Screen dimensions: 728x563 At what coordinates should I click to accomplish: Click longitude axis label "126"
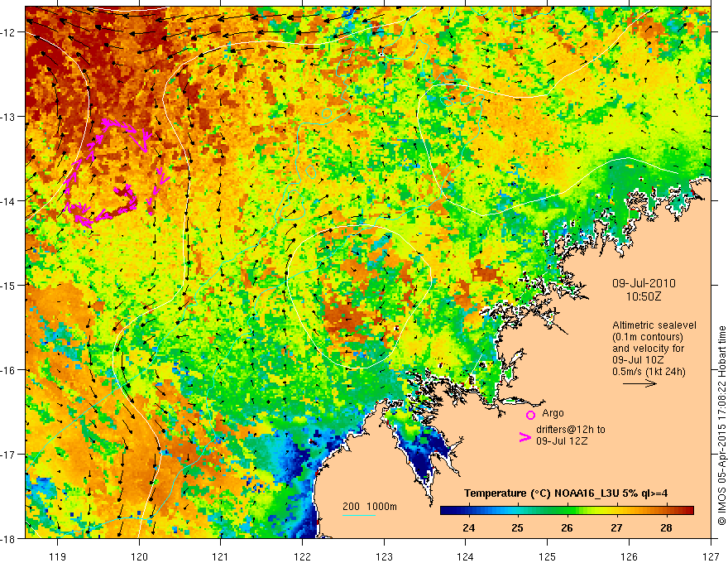pyautogui.click(x=629, y=556)
